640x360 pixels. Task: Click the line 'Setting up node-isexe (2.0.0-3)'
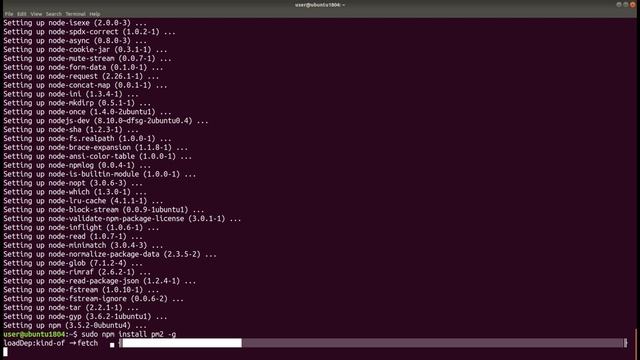[75, 22]
